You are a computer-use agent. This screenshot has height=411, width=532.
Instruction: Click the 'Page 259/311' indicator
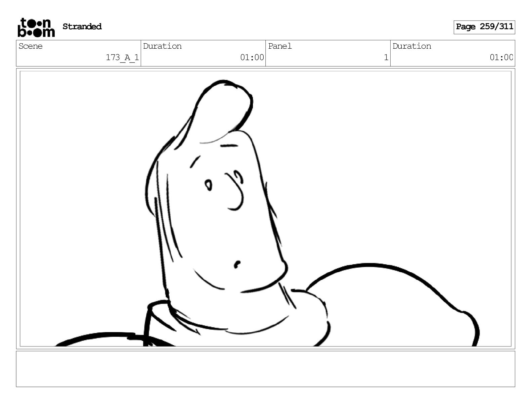click(x=484, y=27)
